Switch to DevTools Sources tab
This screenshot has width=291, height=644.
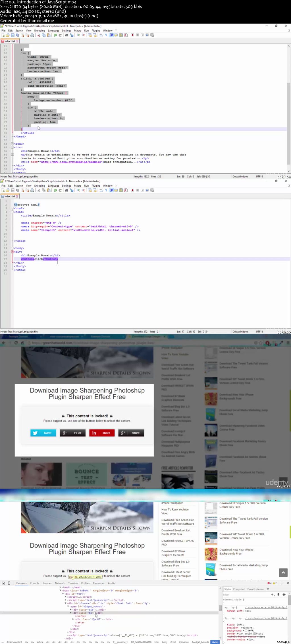pyautogui.click(x=47, y=583)
